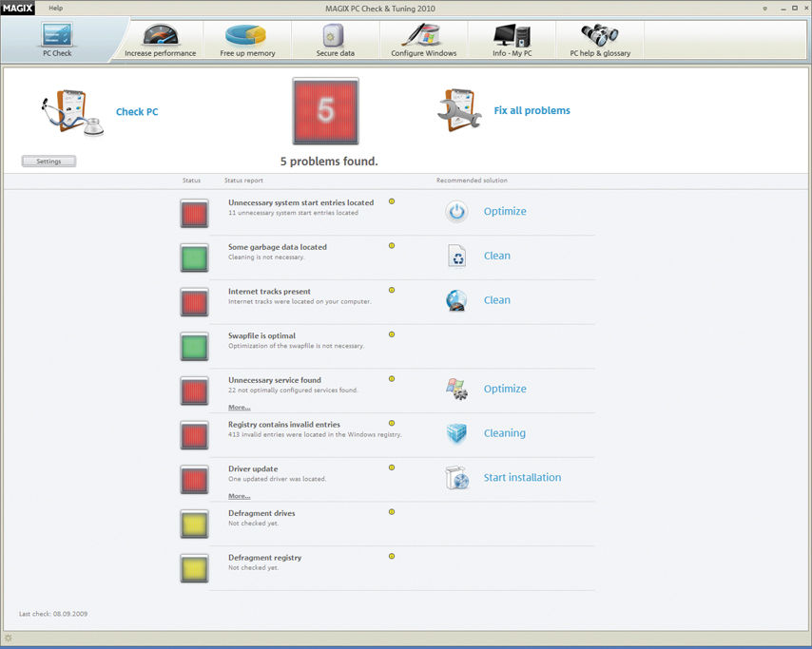Click info dot beside Defragment registry
Image resolution: width=812 pixels, height=649 pixels.
pyautogui.click(x=392, y=557)
